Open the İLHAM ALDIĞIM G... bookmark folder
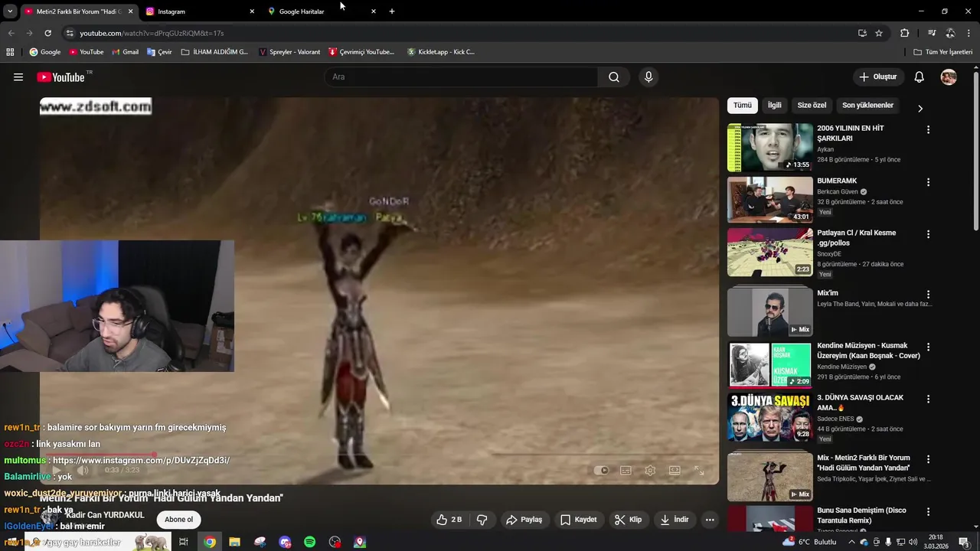Screen dimensions: 980x551 [x=214, y=52]
